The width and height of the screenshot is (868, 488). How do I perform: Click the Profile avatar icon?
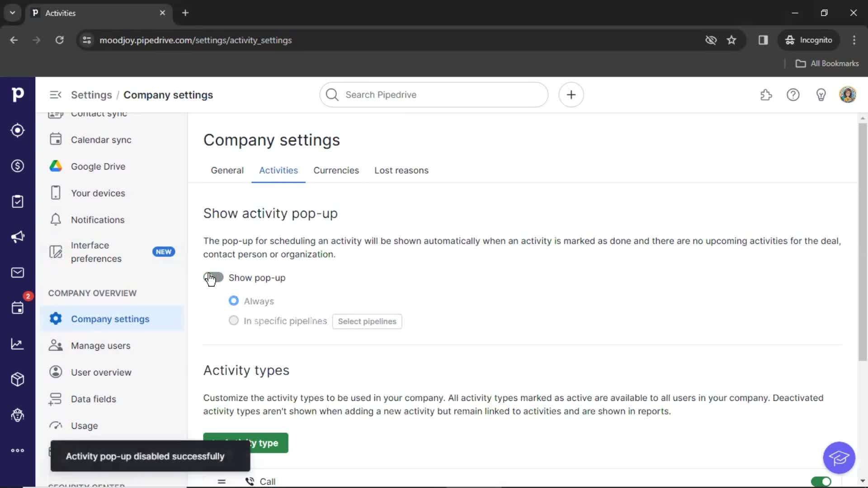pyautogui.click(x=848, y=94)
